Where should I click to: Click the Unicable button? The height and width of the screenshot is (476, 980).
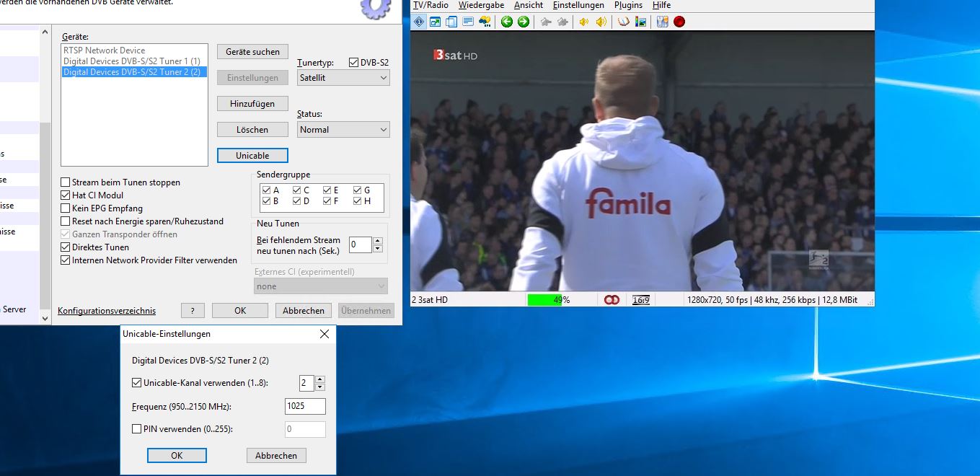click(252, 156)
